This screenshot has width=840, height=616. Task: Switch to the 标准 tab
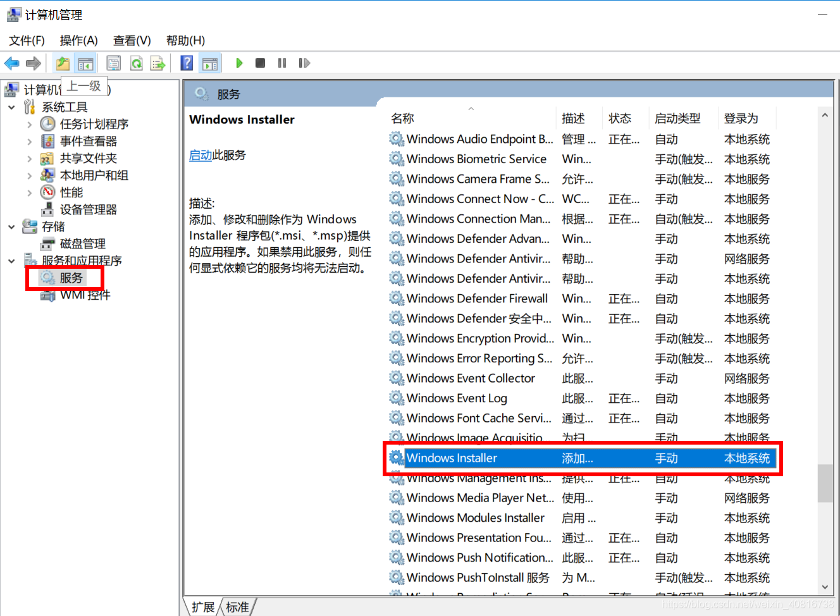[237, 607]
